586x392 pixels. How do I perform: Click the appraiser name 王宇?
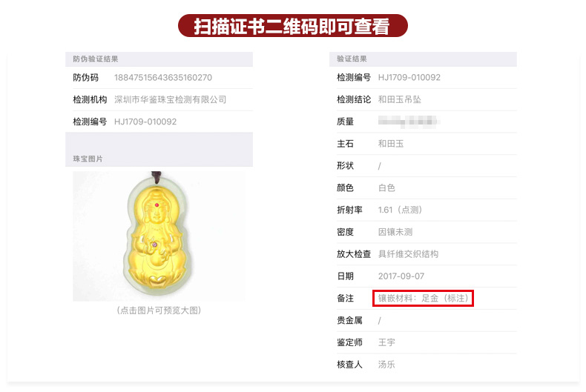point(386,342)
